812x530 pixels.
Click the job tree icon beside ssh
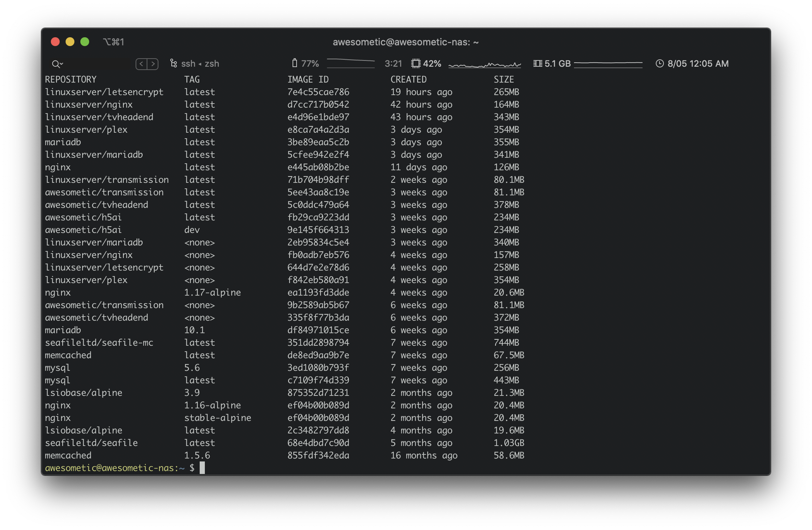coord(174,63)
